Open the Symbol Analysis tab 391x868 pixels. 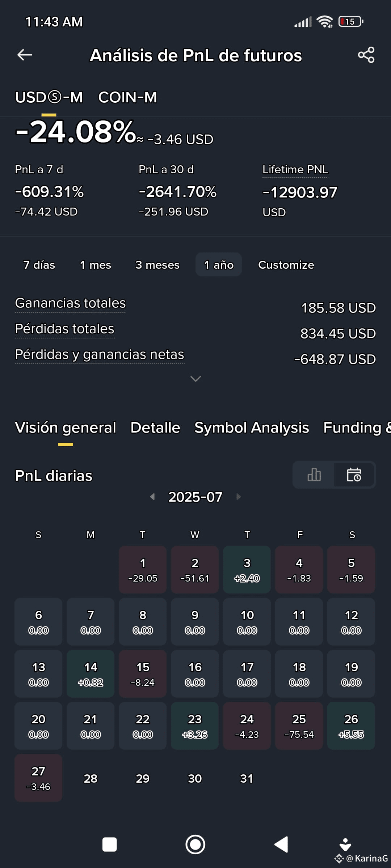tap(252, 428)
